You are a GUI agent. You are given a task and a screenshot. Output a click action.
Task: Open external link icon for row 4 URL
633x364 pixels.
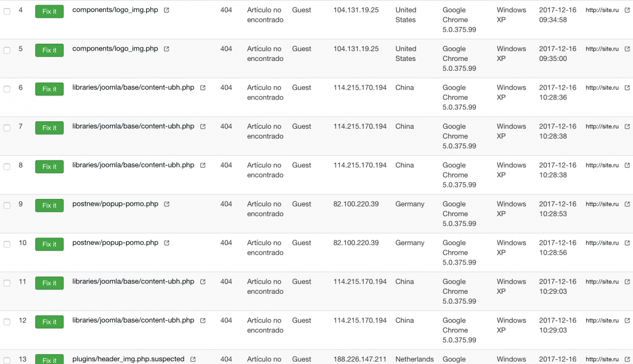coord(166,10)
